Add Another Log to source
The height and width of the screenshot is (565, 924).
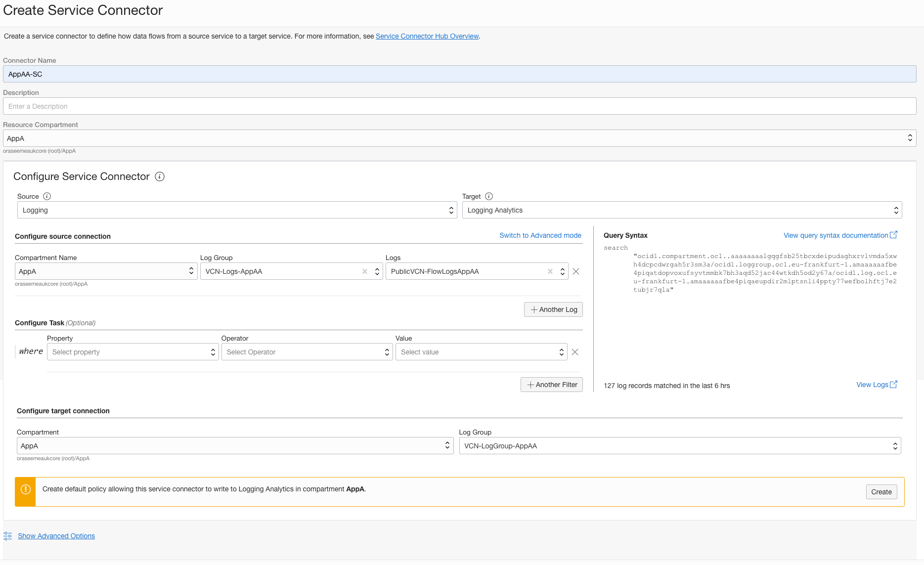click(553, 309)
